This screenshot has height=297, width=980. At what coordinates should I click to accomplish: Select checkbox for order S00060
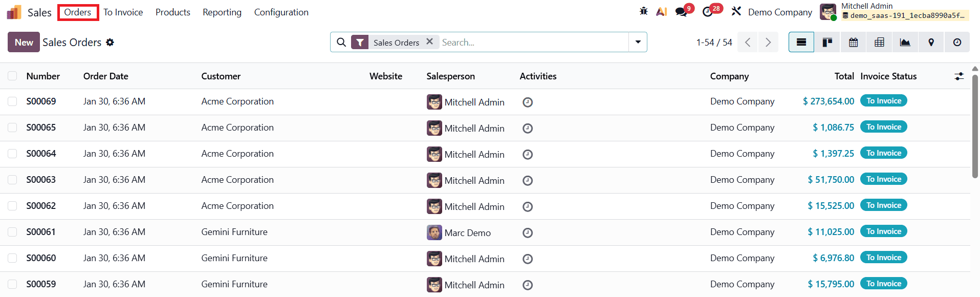pos(12,258)
